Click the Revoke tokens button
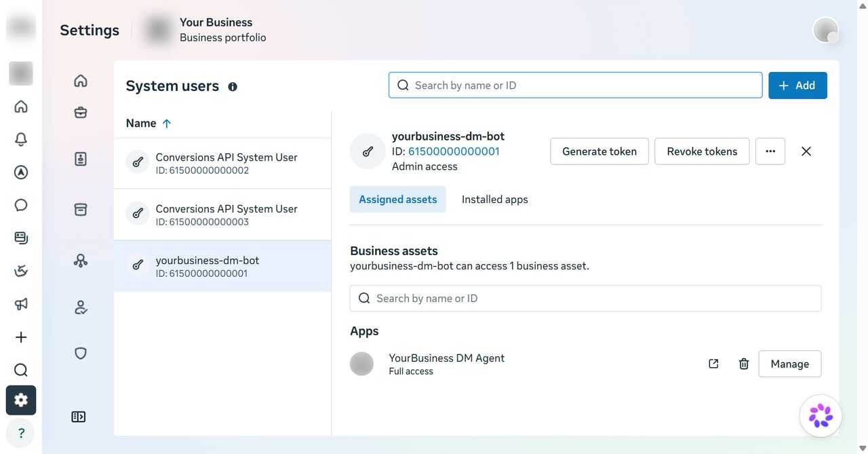The image size is (868, 454). (702, 151)
